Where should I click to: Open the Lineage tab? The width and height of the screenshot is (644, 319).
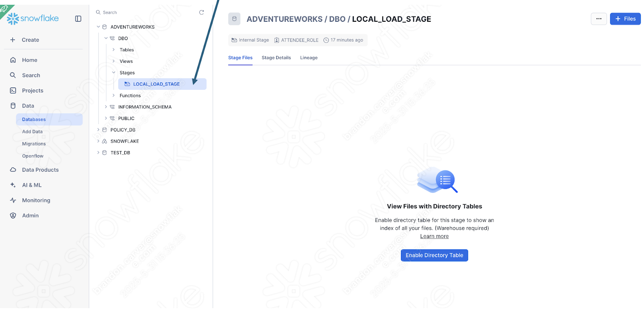click(x=309, y=58)
